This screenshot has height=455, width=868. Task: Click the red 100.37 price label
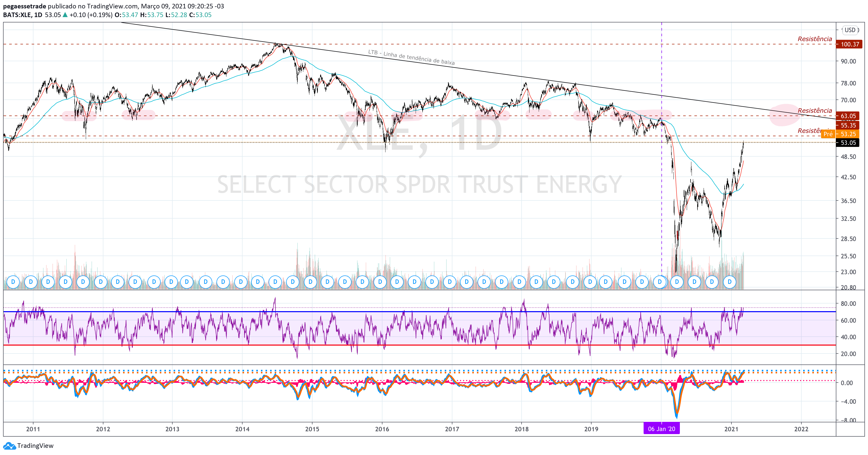point(849,44)
